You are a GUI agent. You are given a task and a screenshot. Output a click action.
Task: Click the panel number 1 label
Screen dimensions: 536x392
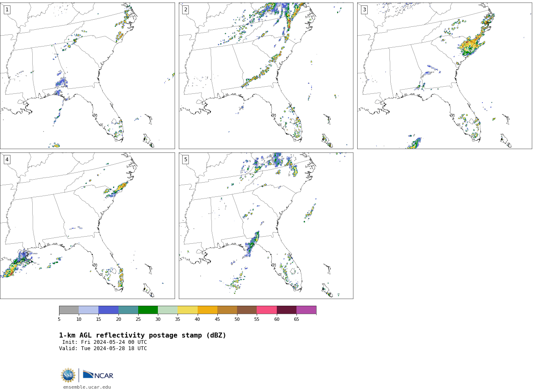(x=7, y=10)
